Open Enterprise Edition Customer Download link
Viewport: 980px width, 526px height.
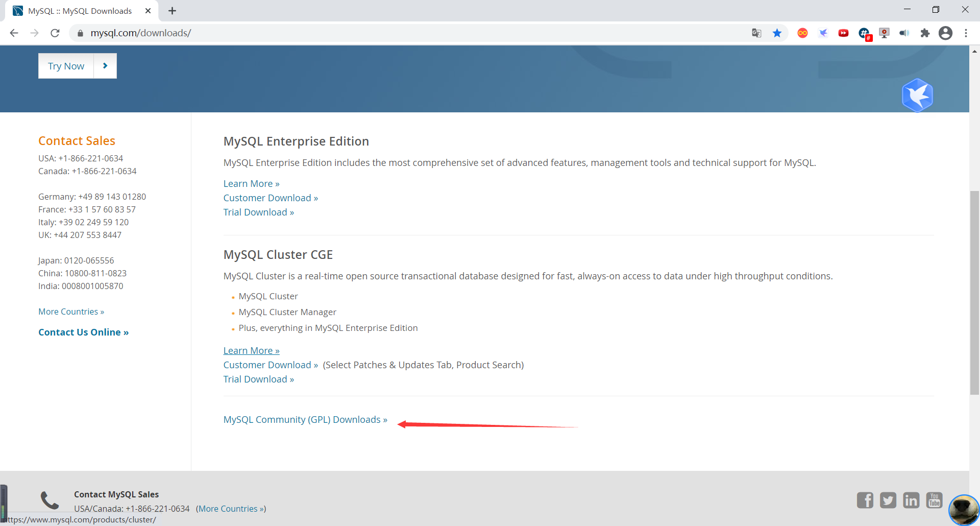point(271,198)
